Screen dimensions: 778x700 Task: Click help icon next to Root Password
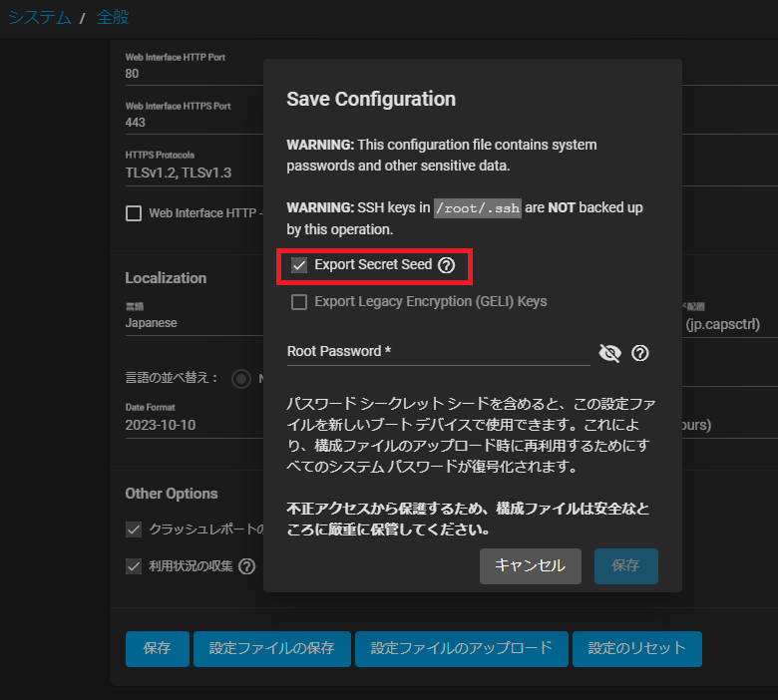click(640, 353)
